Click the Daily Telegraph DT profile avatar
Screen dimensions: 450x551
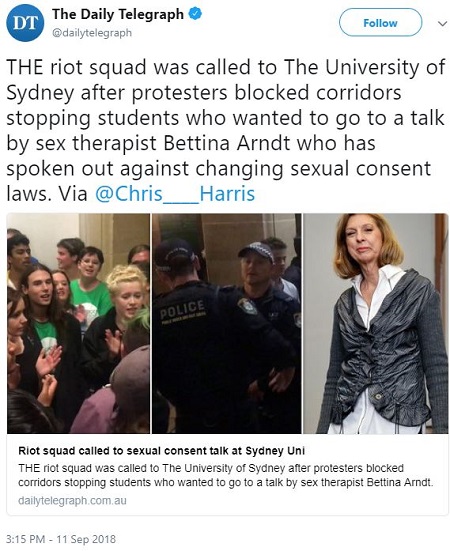point(25,23)
